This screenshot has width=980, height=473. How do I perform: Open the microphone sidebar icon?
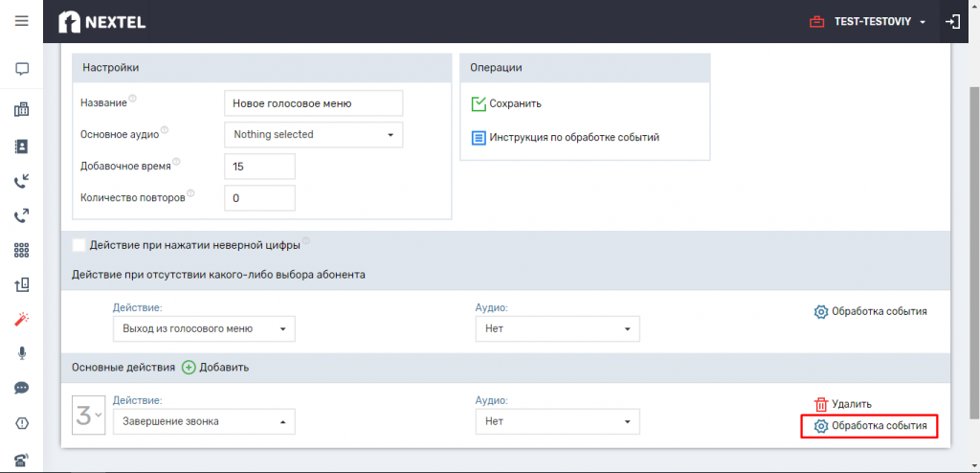pos(22,353)
